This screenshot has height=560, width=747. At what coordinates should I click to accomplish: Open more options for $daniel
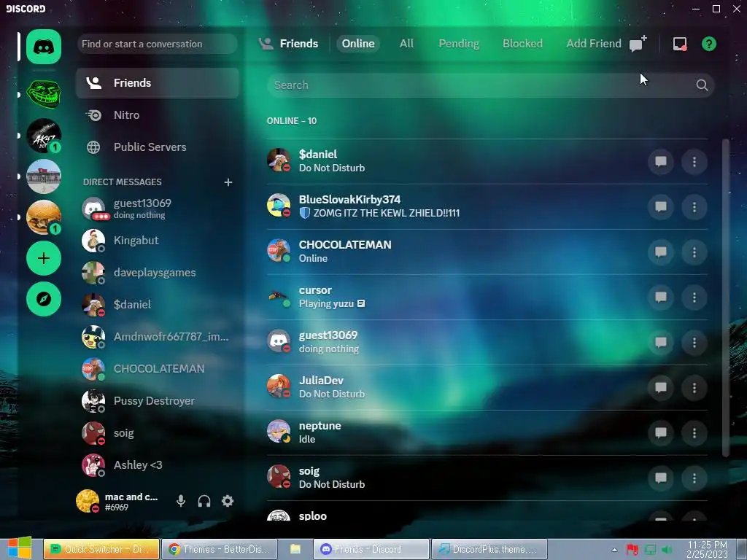pyautogui.click(x=694, y=161)
